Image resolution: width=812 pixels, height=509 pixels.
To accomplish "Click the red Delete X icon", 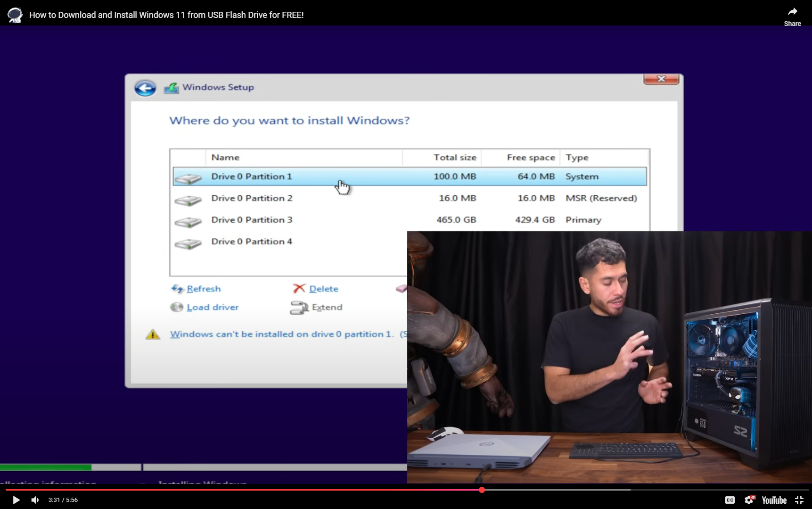I will pos(299,288).
